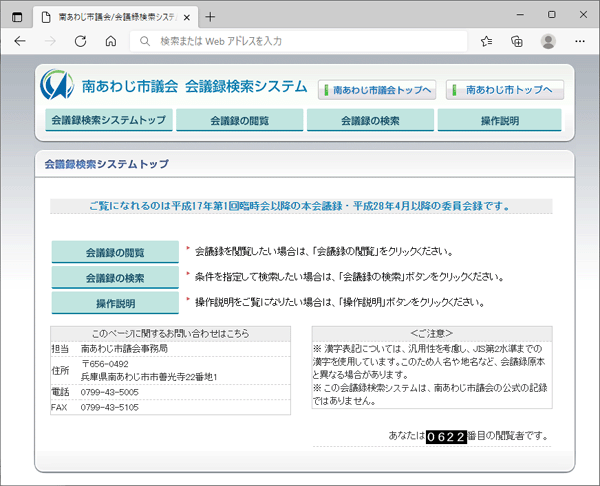This screenshot has width=600, height=486.
Task: Click the 平成17年第1回臨時会 notice banner
Action: [x=301, y=206]
